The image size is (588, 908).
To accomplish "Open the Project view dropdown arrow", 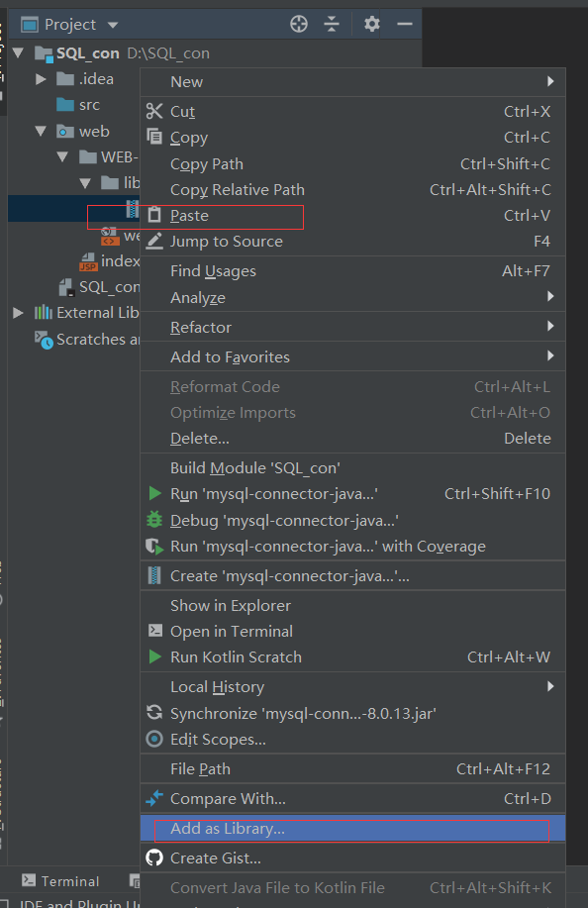I will (113, 25).
